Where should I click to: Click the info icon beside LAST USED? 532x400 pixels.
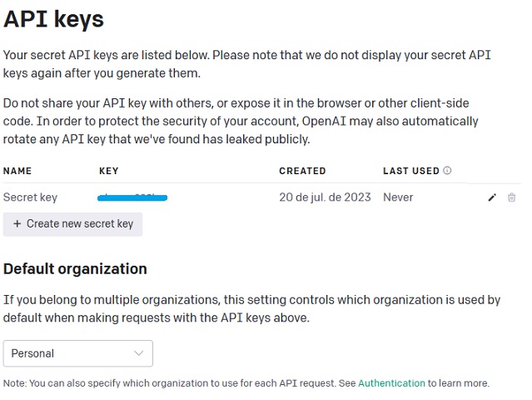(x=447, y=171)
